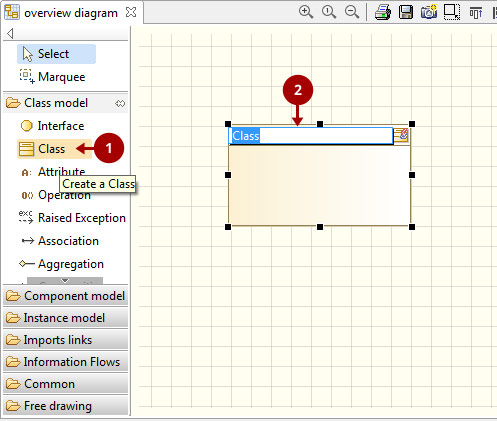This screenshot has height=421, width=497.
Task: Click the class body compartment on canvas
Action: click(x=320, y=185)
